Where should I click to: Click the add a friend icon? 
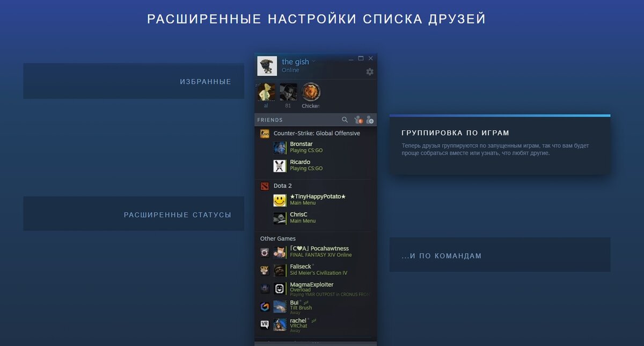[x=370, y=120]
